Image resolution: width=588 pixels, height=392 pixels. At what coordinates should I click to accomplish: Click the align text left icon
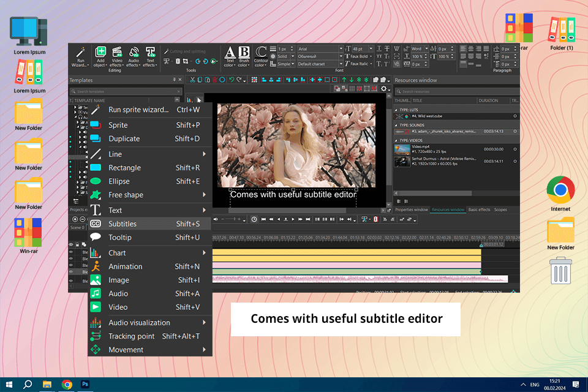[463, 48]
